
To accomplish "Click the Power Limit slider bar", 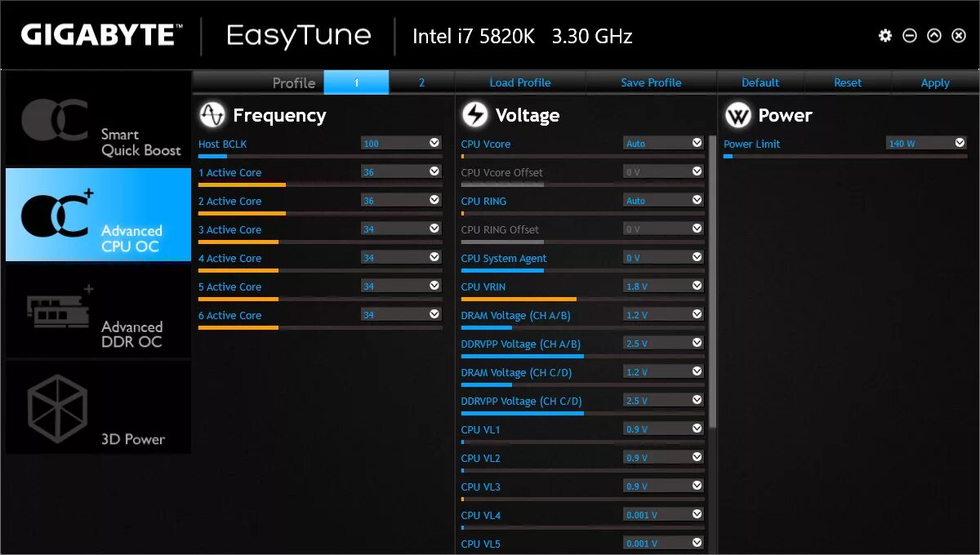I will pos(845,156).
